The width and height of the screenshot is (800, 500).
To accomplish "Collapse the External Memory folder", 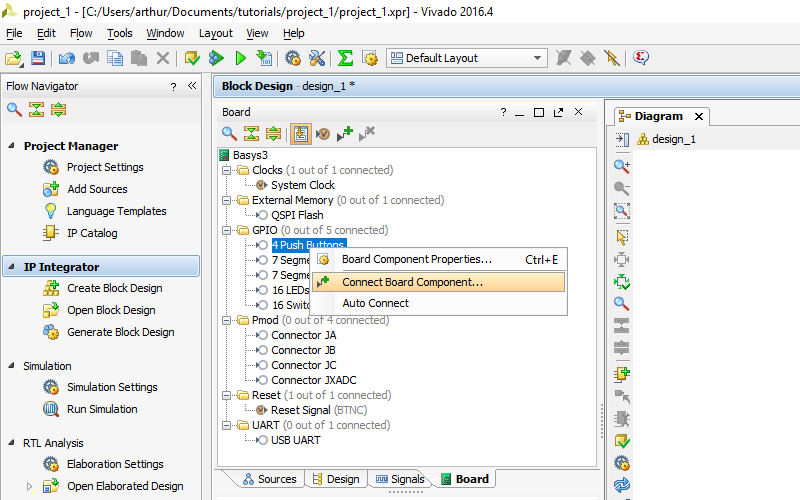I will click(x=227, y=201).
